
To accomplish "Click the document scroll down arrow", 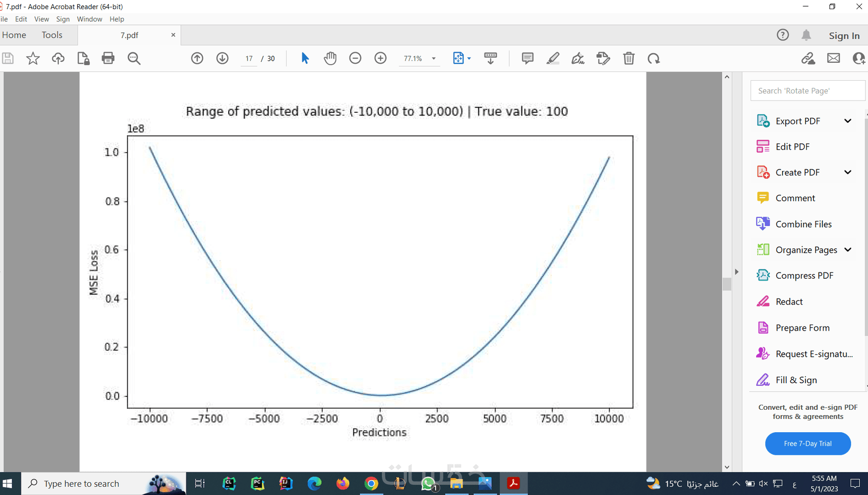I will click(x=727, y=467).
